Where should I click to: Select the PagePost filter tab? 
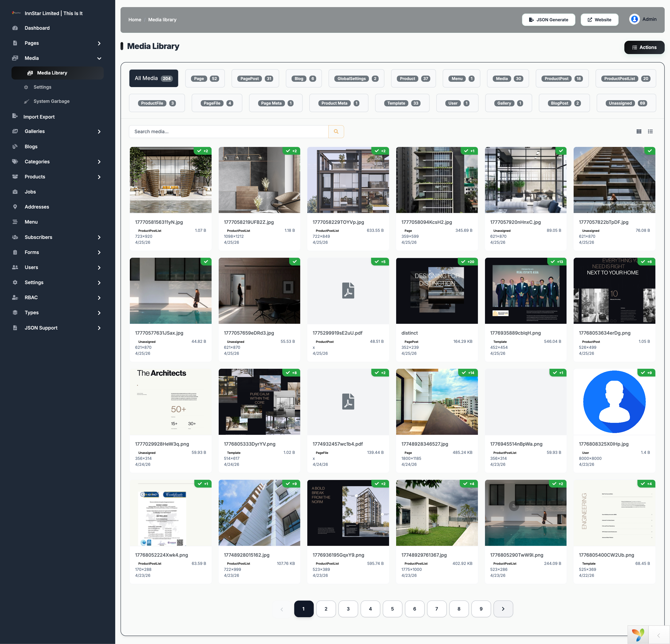click(255, 79)
